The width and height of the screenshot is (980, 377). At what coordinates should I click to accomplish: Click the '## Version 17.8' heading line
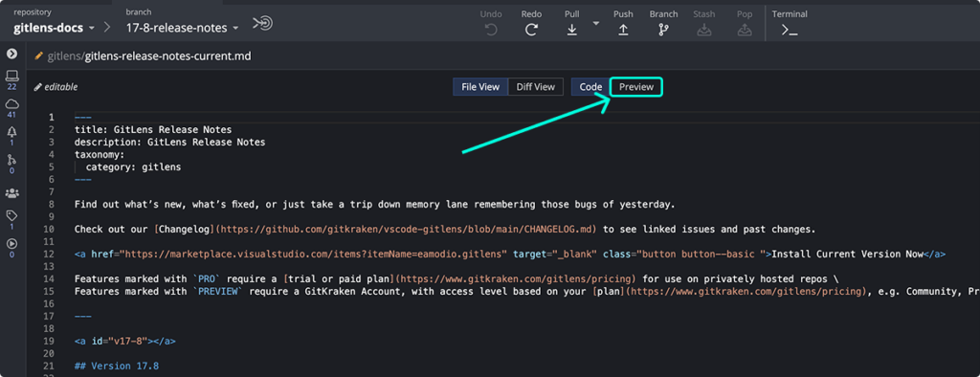pyautogui.click(x=116, y=366)
